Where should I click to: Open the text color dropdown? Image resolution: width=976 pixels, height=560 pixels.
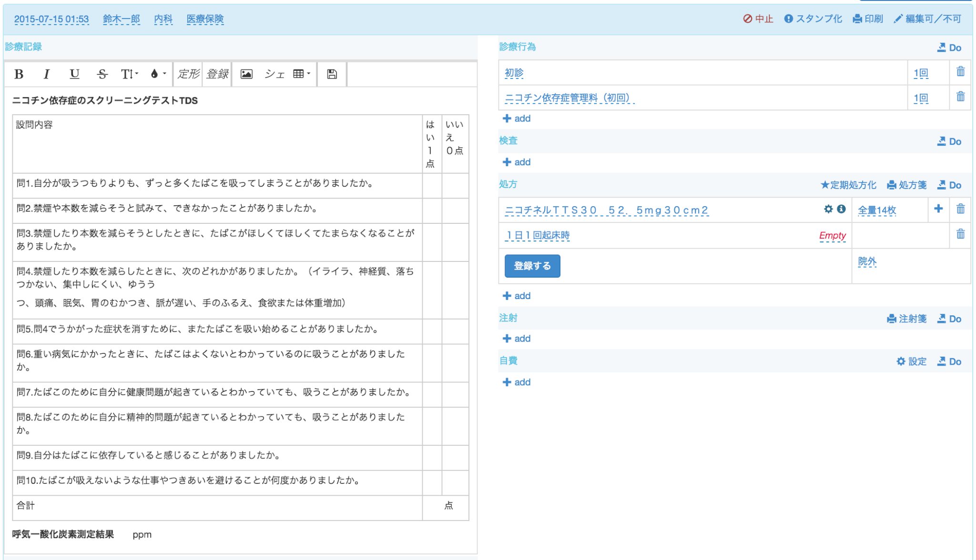point(158,74)
